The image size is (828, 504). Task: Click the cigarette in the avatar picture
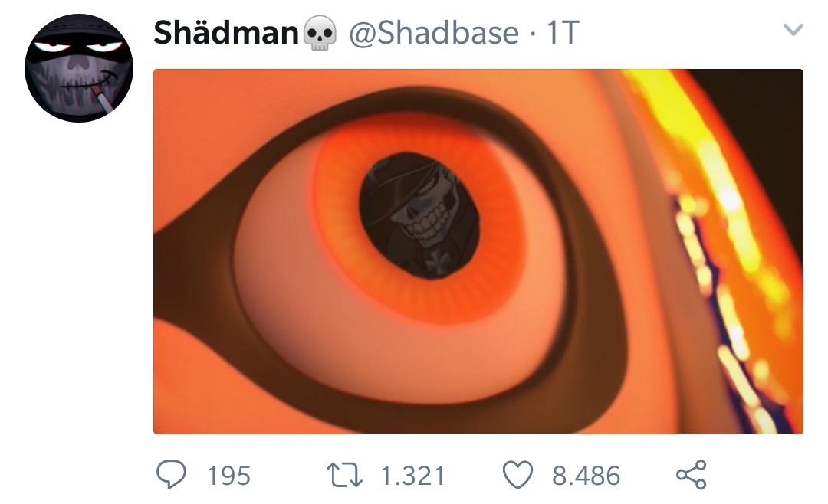tap(104, 100)
